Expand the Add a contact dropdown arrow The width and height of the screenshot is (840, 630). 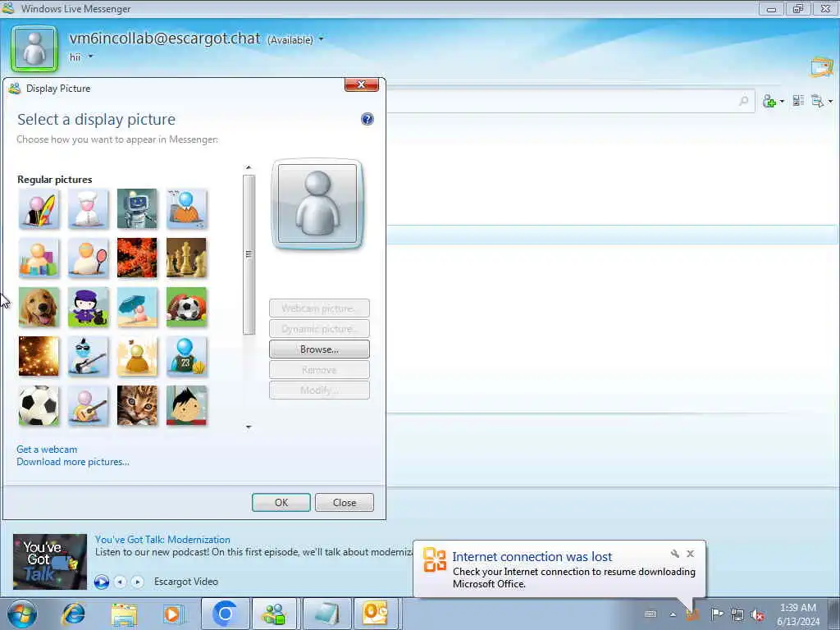782,101
